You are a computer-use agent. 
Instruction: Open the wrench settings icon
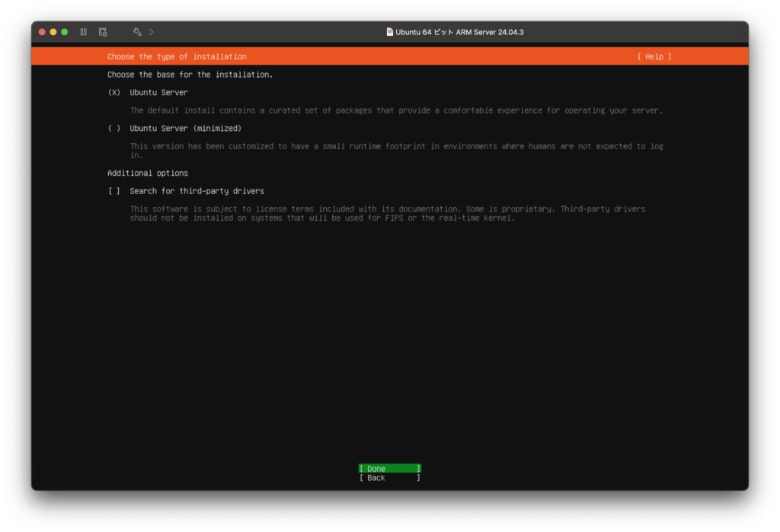click(x=137, y=32)
